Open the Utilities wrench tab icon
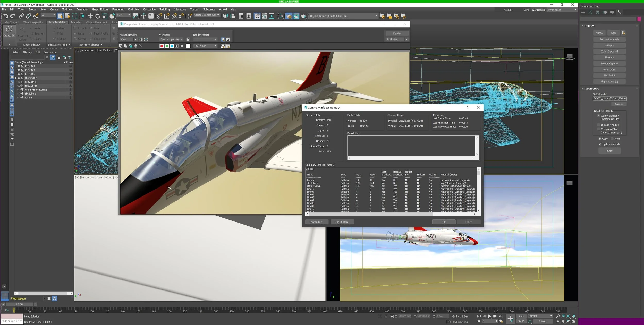The width and height of the screenshot is (644, 325). coord(619,12)
